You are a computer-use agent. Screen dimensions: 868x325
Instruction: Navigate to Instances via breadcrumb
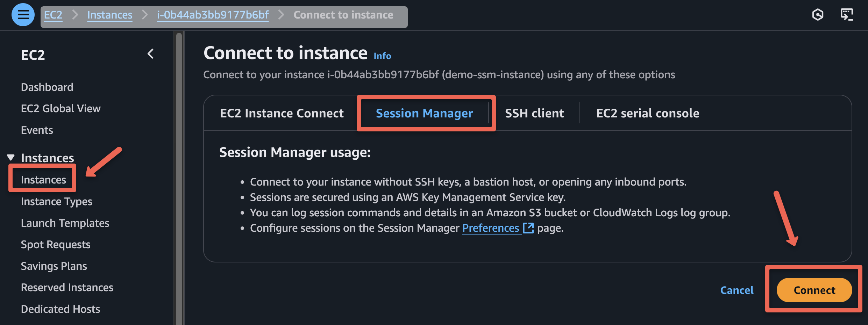(x=109, y=15)
